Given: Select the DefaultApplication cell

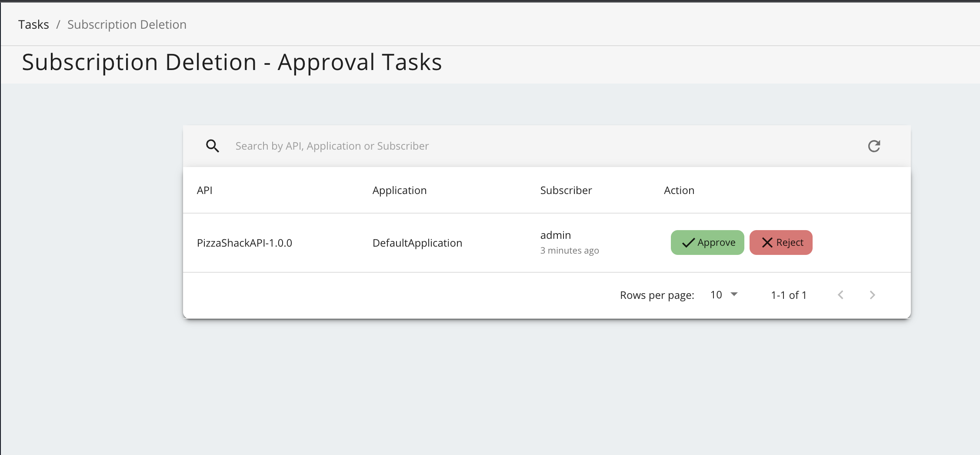Looking at the screenshot, I should 417,243.
